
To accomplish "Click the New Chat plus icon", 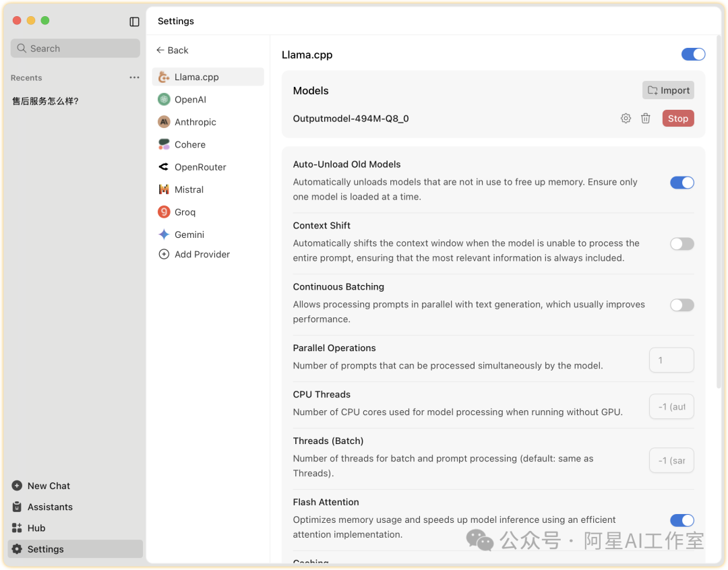I will pos(17,486).
